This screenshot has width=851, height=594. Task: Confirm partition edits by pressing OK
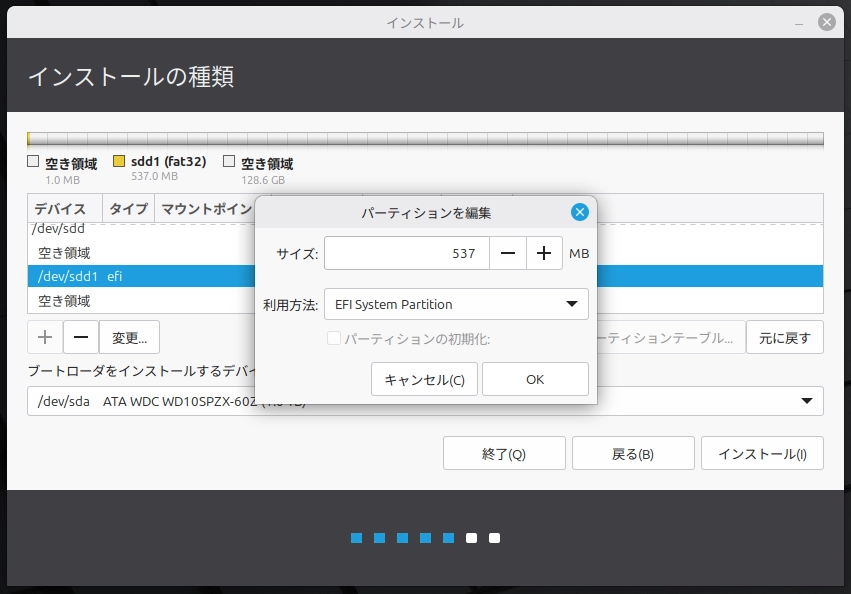point(535,379)
